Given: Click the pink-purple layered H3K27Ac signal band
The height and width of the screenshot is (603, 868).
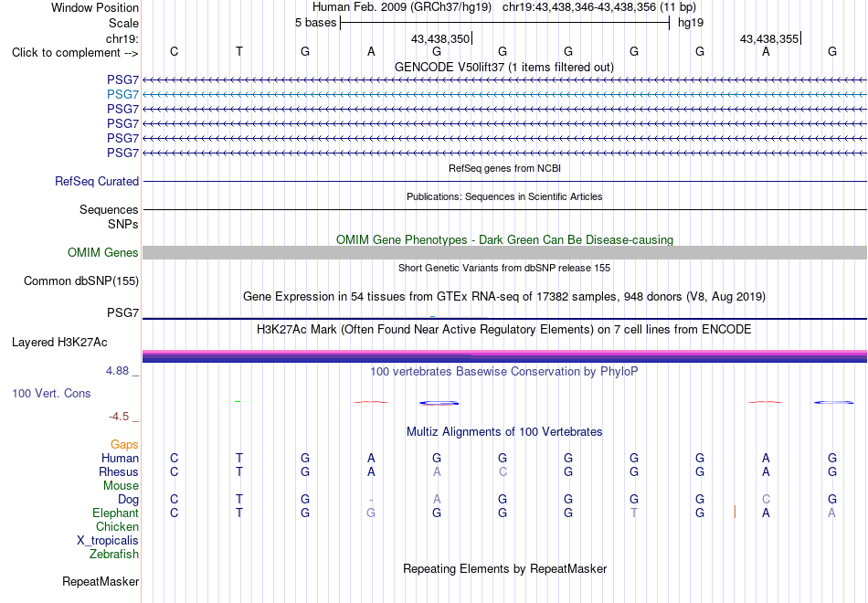Looking at the screenshot, I should (x=504, y=356).
